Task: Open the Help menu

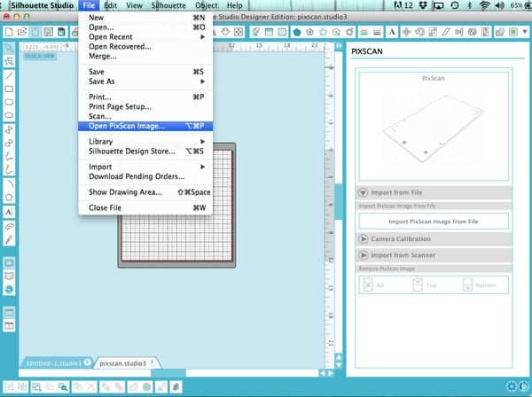Action: [x=234, y=5]
